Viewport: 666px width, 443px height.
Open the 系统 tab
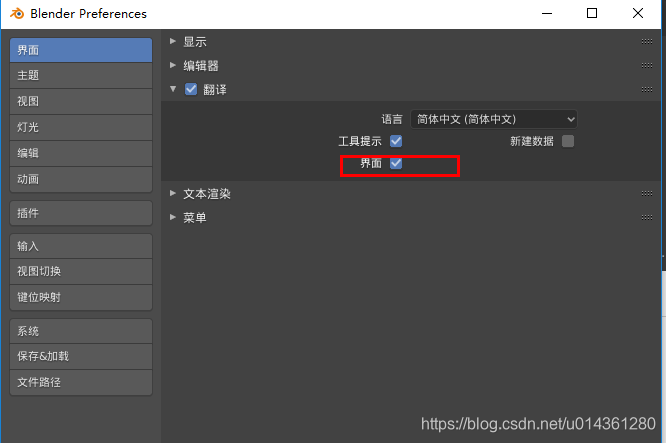coord(81,331)
